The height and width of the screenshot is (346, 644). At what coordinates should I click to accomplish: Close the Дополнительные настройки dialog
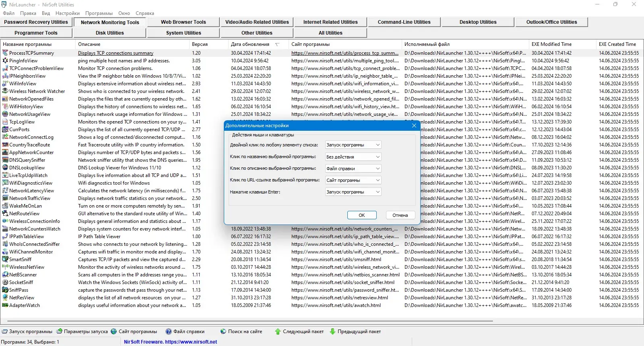tap(414, 126)
